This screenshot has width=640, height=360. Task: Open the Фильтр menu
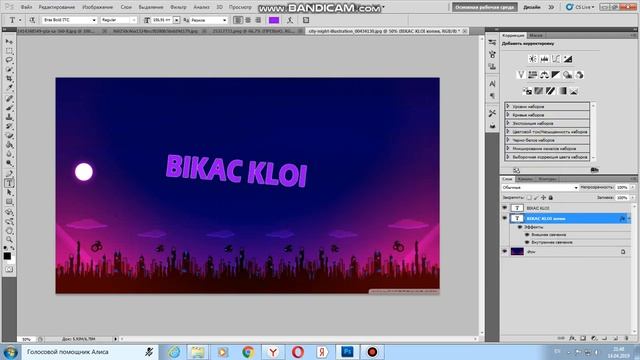178,7
